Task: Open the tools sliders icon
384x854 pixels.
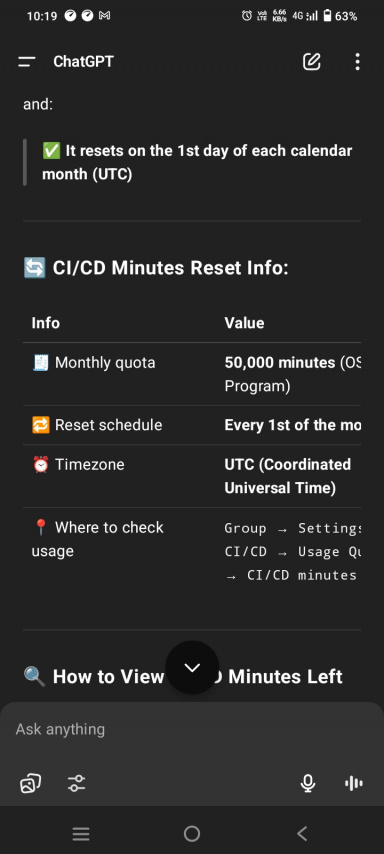Action: click(76, 783)
